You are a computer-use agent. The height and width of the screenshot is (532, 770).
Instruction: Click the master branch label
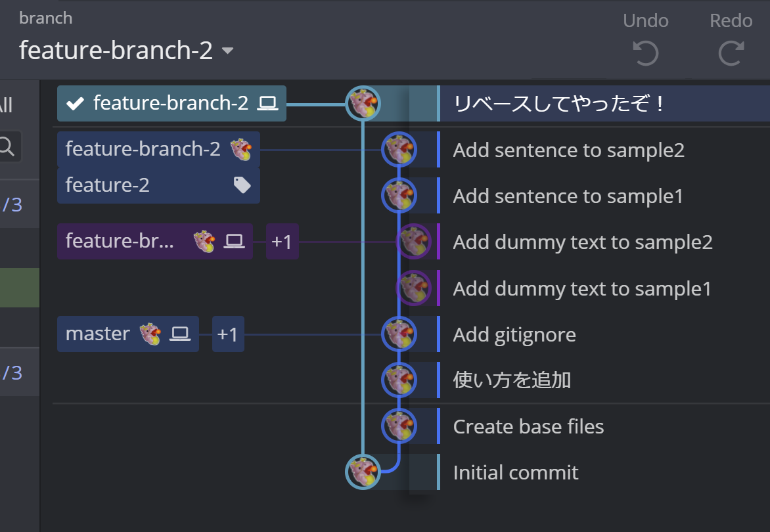coord(98,334)
